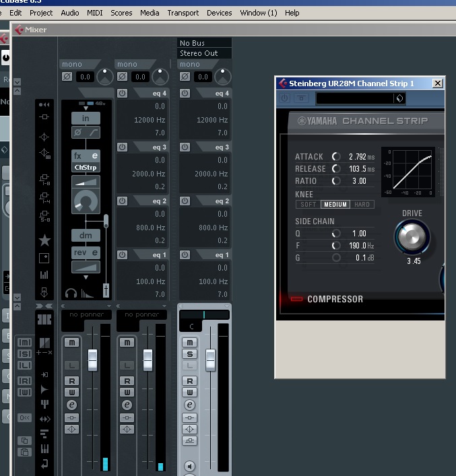Image resolution: width=456 pixels, height=476 pixels.
Task: Click the 'in' input routing block
Action: click(x=86, y=118)
